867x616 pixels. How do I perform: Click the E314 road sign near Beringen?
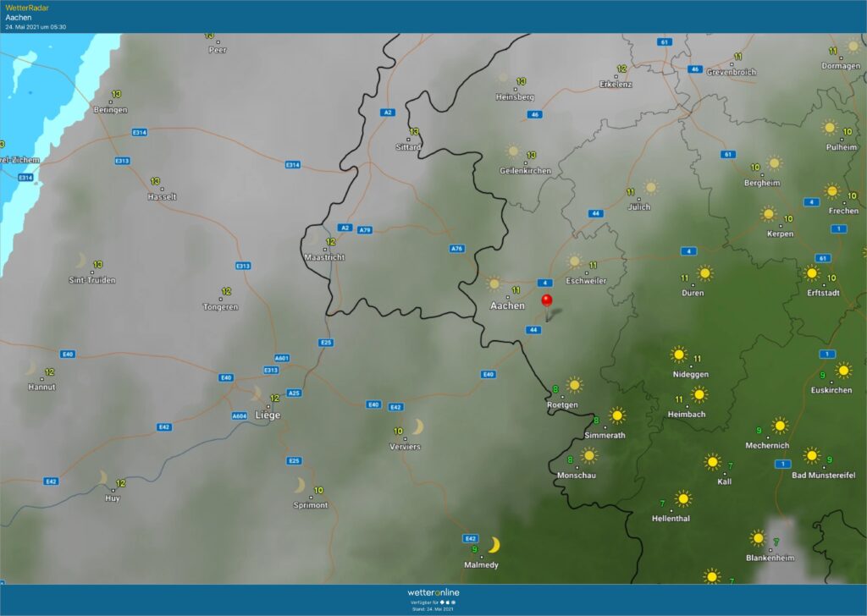click(x=140, y=132)
